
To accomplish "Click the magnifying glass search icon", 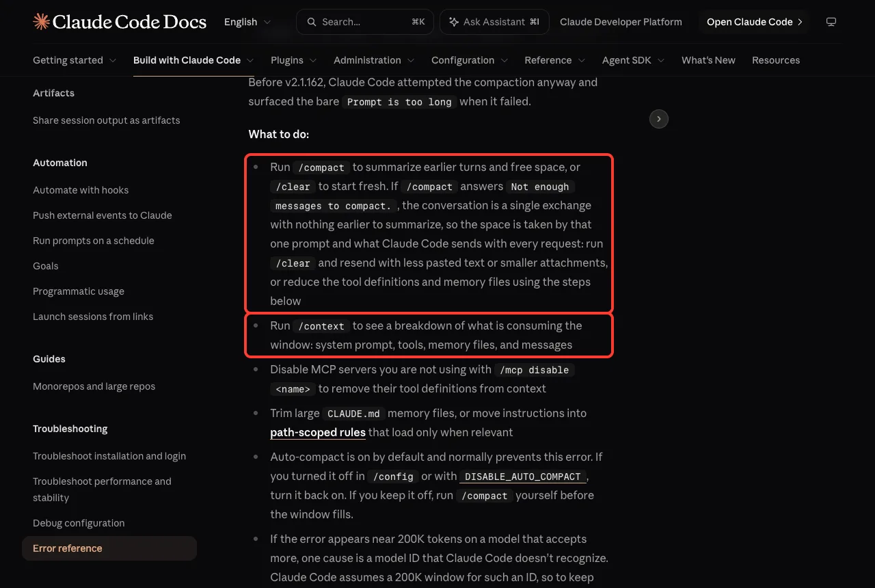I will coord(312,22).
